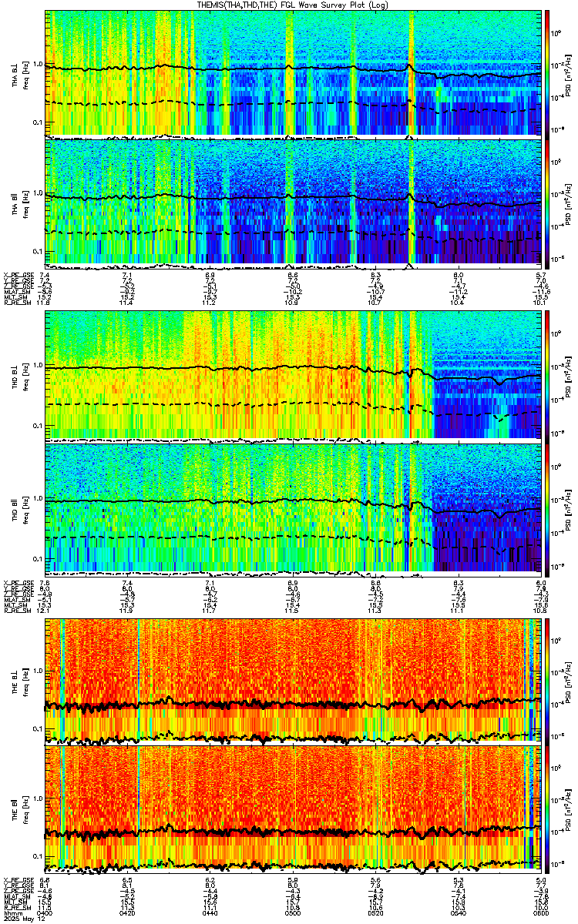Click the 0600 time tick label

coord(540,914)
